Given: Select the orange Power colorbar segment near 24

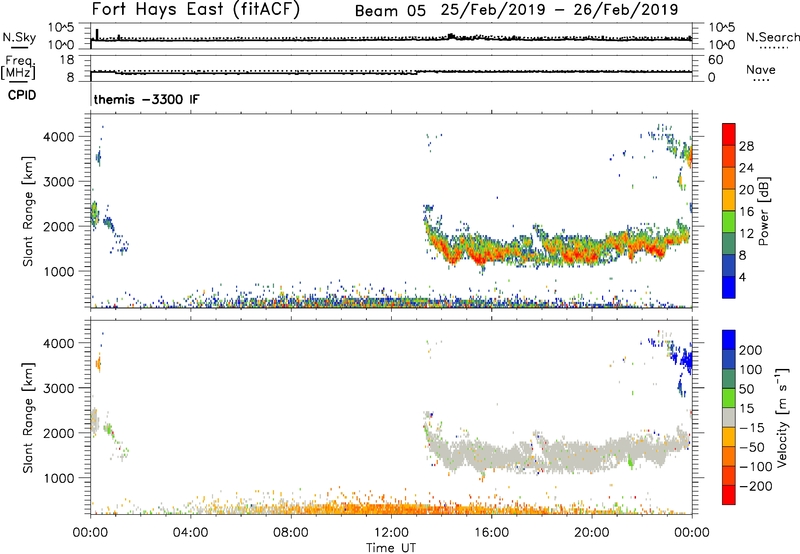Looking at the screenshot, I should pyautogui.click(x=729, y=178).
